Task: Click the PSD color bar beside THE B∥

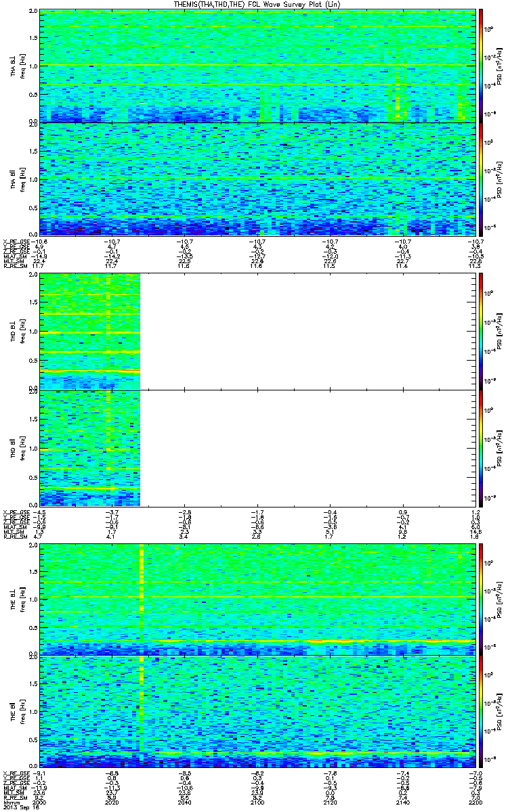Action: [480, 711]
